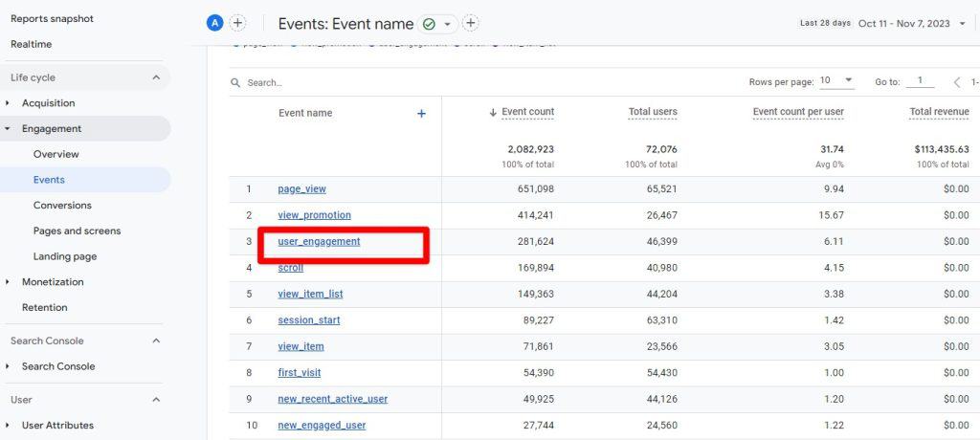Click the 651,098 event count for page_view
The height and width of the screenshot is (440, 980).
click(534, 188)
